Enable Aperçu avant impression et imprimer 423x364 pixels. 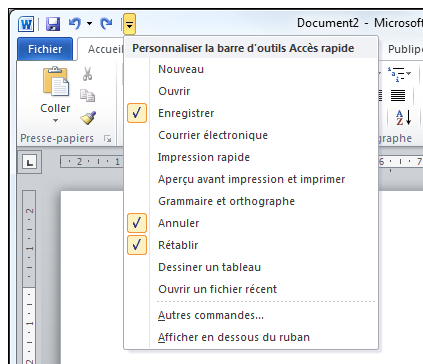coord(251,179)
